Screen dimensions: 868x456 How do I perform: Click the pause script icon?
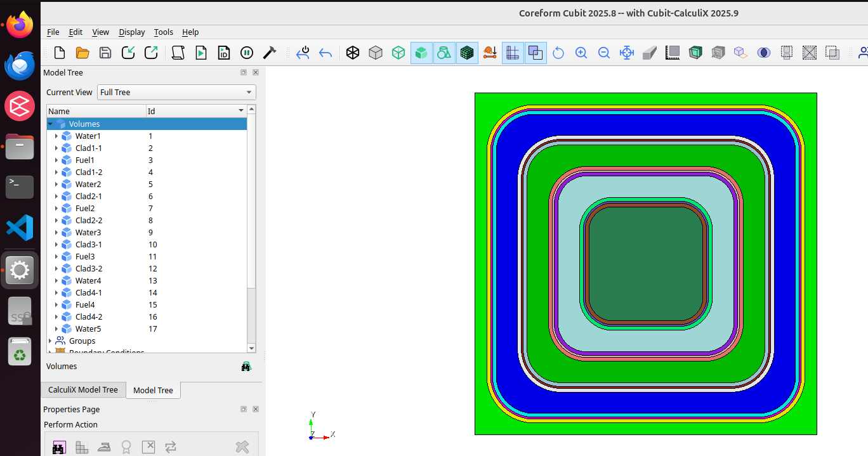click(x=247, y=53)
